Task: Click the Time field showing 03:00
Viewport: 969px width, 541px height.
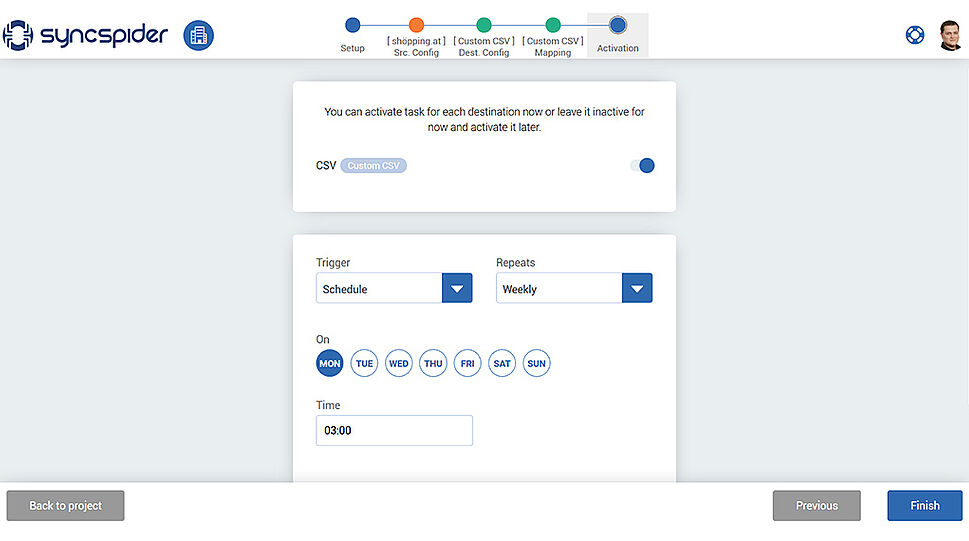Action: click(x=394, y=430)
